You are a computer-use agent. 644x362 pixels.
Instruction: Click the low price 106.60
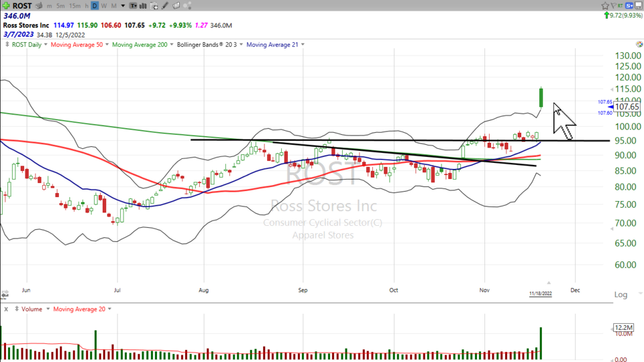(x=111, y=25)
